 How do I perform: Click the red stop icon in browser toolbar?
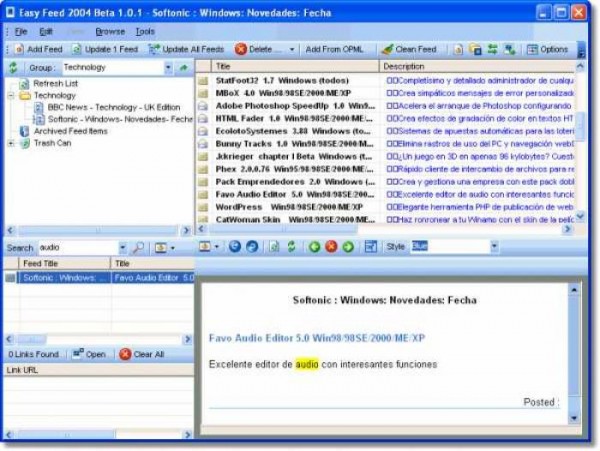click(x=331, y=247)
